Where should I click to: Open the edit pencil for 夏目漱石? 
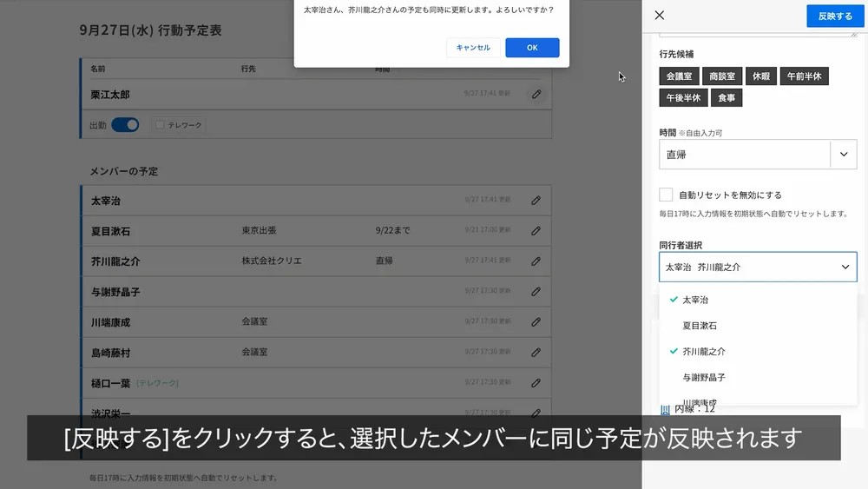(x=536, y=231)
